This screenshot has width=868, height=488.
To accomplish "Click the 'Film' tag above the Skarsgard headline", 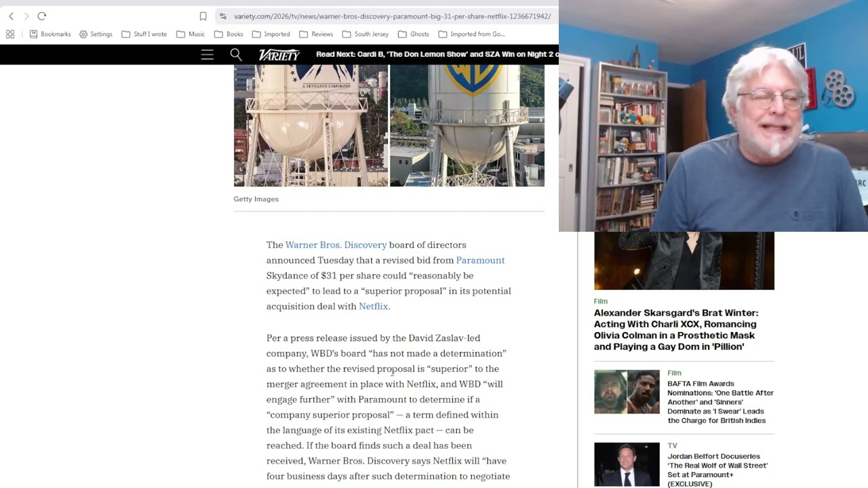I will click(x=601, y=301).
